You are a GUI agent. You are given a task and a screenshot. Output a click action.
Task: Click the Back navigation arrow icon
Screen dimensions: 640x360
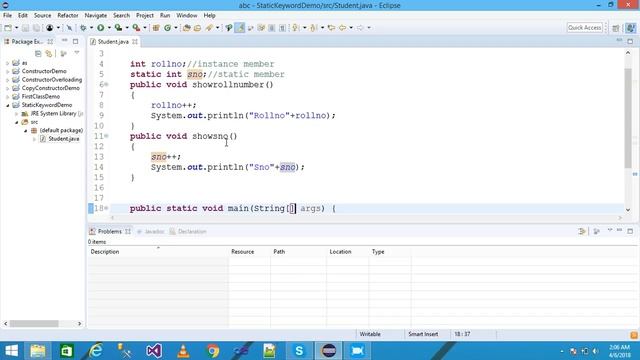[x=342, y=28]
